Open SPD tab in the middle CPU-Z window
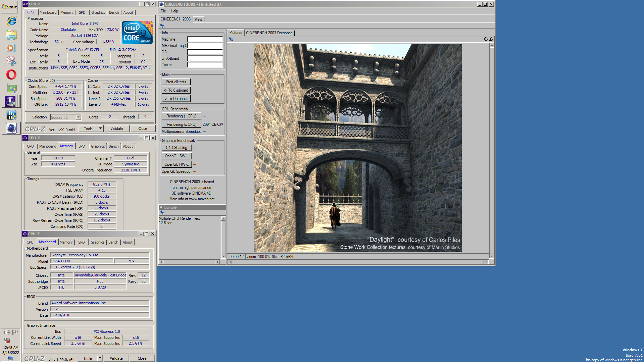Image resolution: width=644 pixels, height=362 pixels. coord(82,146)
